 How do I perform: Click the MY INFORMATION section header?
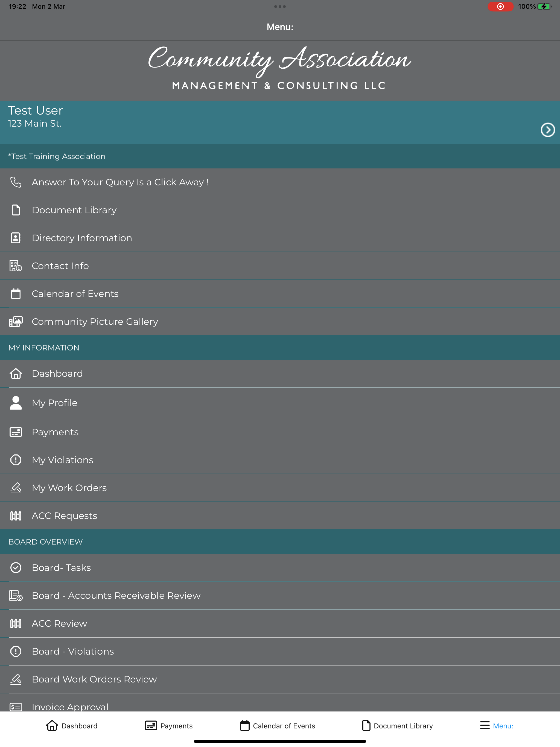point(280,348)
